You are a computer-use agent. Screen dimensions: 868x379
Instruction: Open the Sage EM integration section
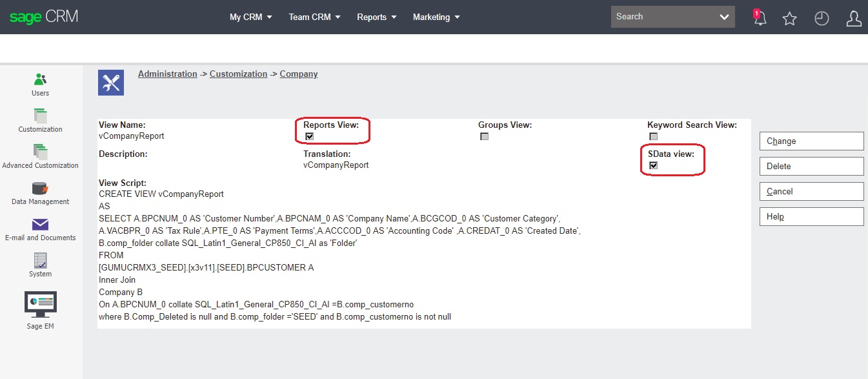[40, 309]
